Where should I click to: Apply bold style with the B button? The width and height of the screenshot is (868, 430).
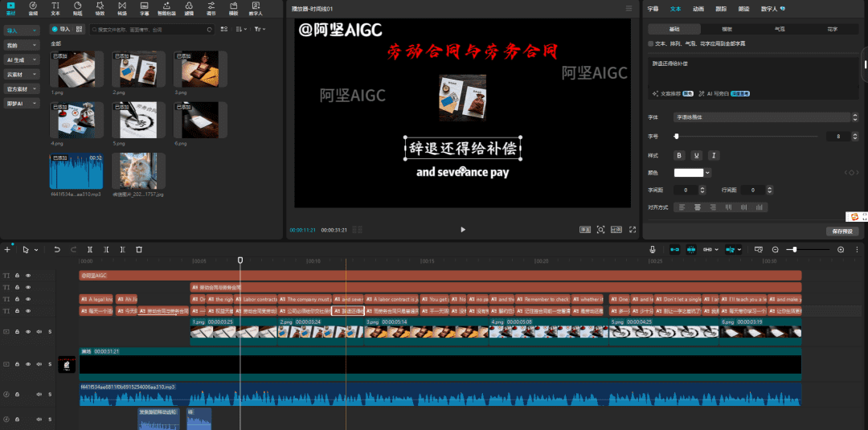[x=679, y=155]
